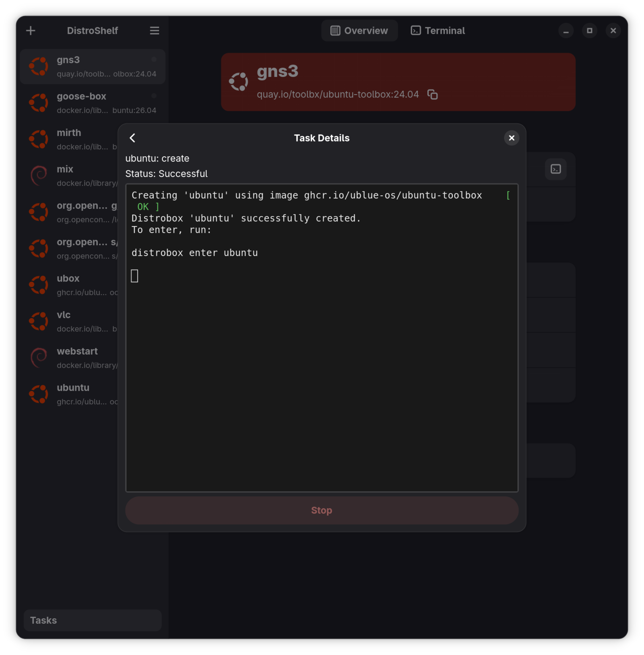This screenshot has height=655, width=644.
Task: Select the mix container
Action: pos(69,176)
